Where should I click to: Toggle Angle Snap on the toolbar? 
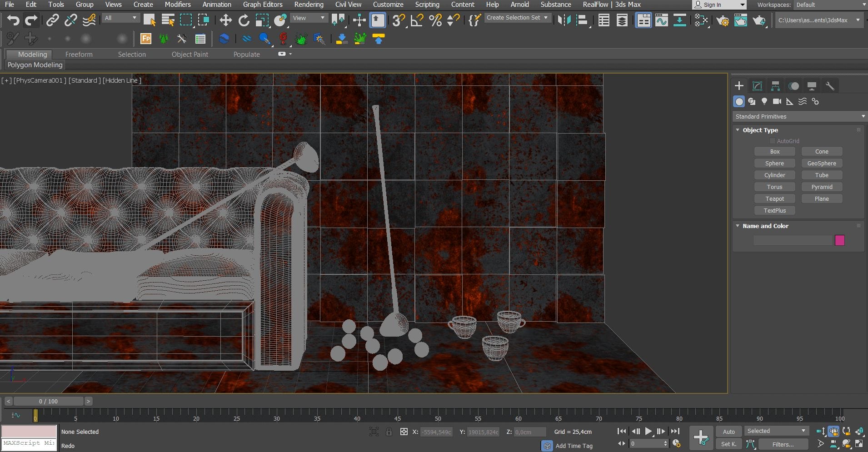pos(417,20)
